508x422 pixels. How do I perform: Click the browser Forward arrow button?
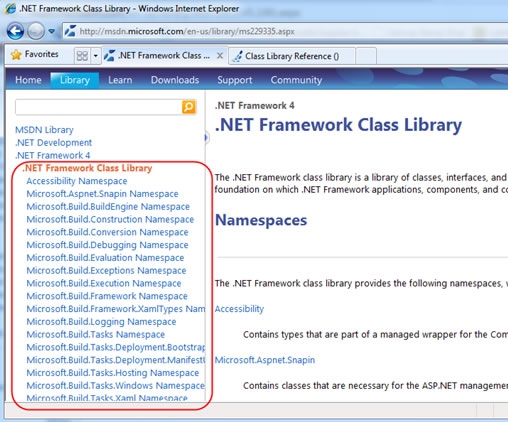[35, 31]
